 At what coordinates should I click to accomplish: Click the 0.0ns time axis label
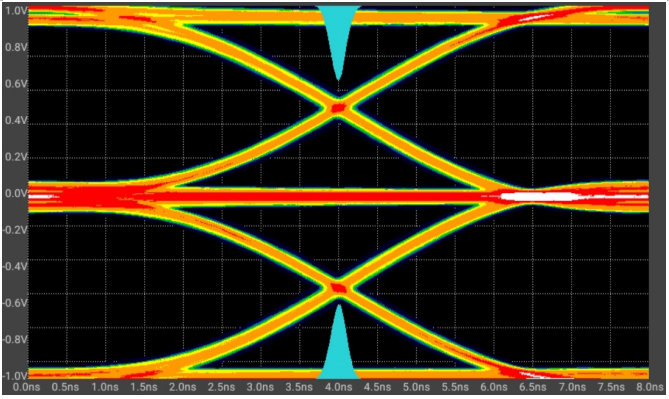click(27, 387)
